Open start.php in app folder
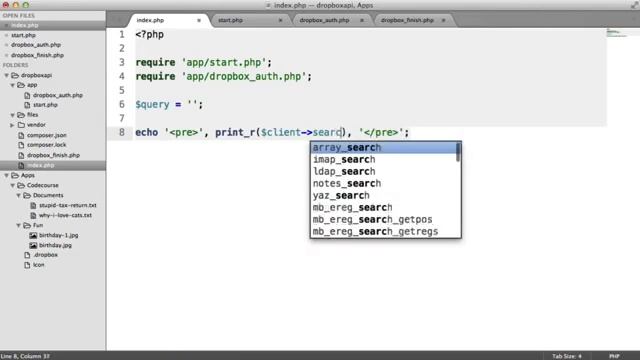This screenshot has height=360, width=640. click(45, 105)
